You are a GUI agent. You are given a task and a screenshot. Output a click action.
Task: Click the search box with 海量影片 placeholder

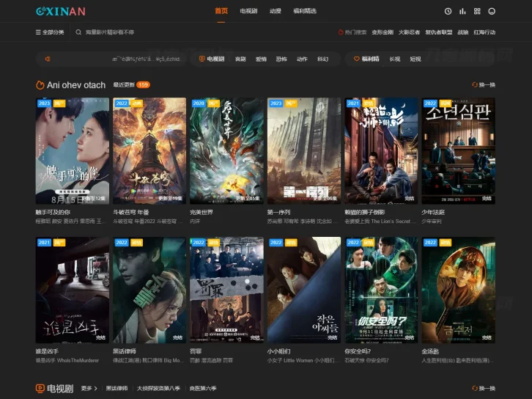[x=110, y=32]
